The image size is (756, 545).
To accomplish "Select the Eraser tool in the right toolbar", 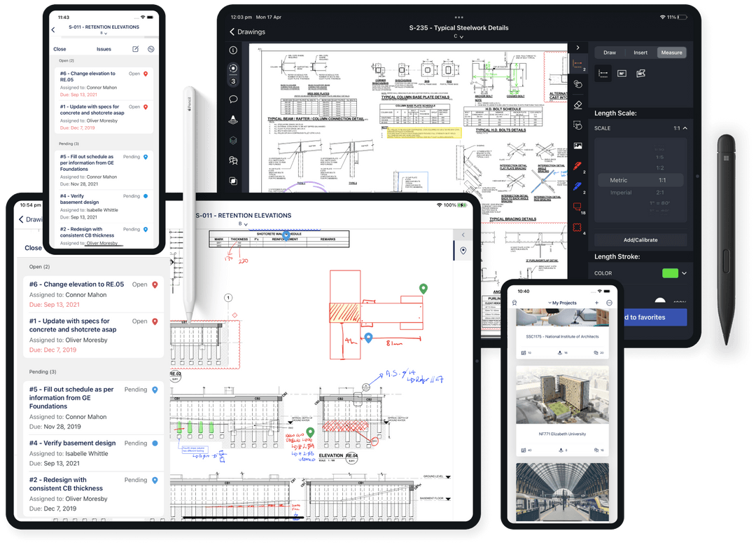I will (x=580, y=104).
